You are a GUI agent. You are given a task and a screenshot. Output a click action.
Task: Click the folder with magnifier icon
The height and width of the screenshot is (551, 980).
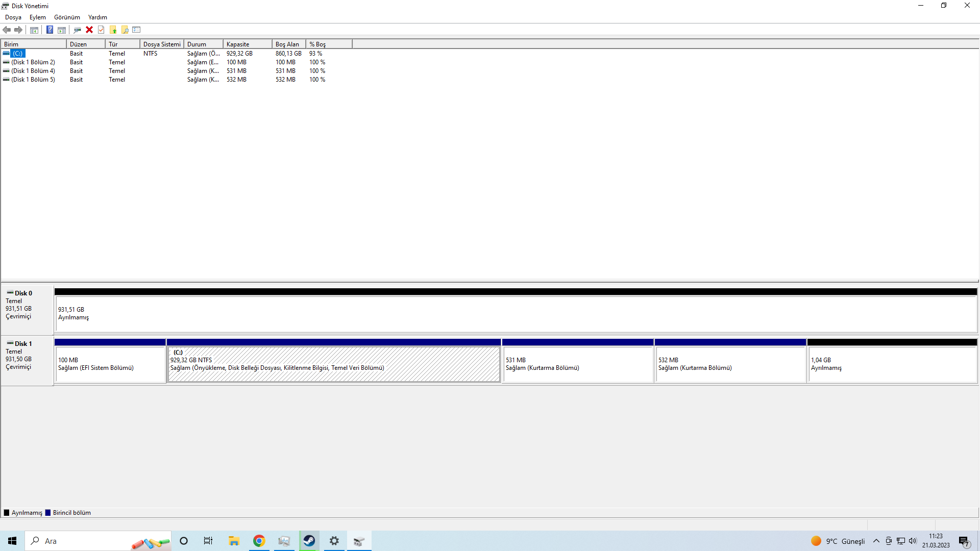pos(125,30)
